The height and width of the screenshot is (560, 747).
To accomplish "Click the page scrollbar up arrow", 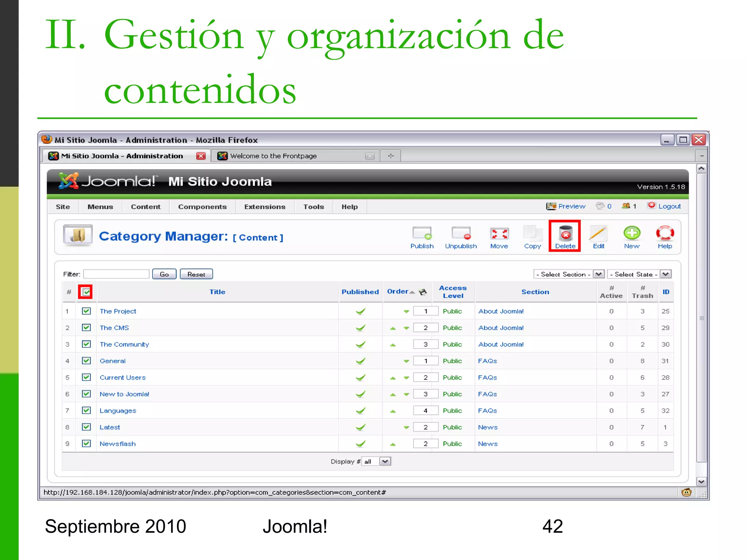I will point(701,169).
